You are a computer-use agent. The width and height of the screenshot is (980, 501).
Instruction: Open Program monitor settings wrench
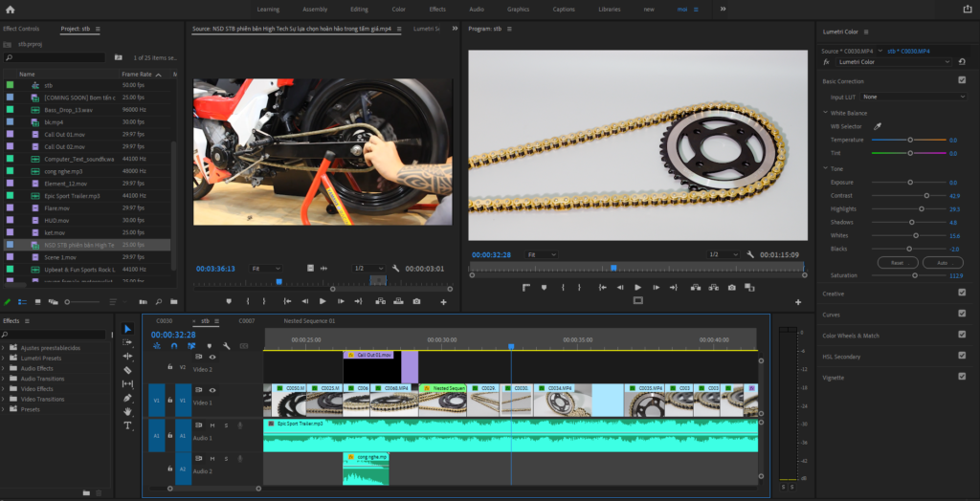coord(750,255)
